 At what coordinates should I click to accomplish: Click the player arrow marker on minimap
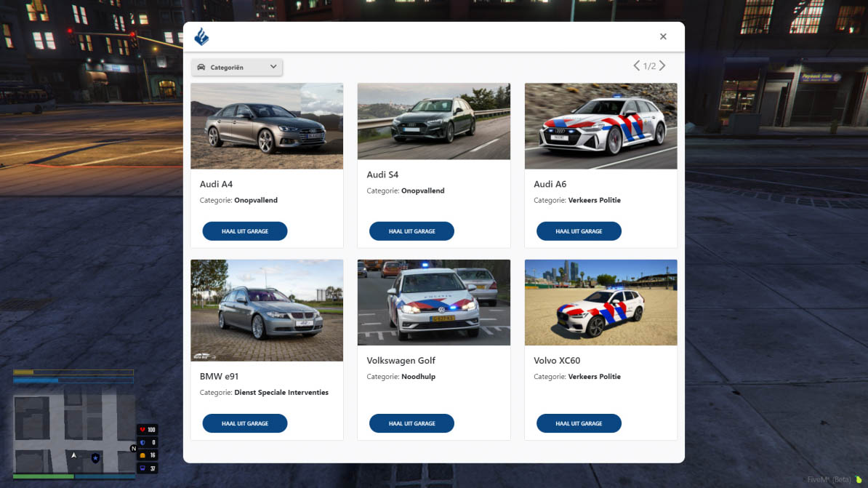tap(73, 455)
